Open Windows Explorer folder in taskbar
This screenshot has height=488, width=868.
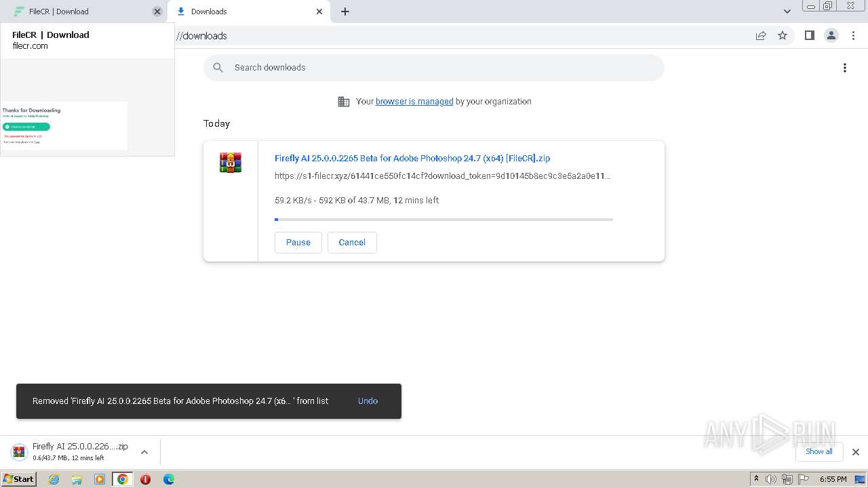77,479
